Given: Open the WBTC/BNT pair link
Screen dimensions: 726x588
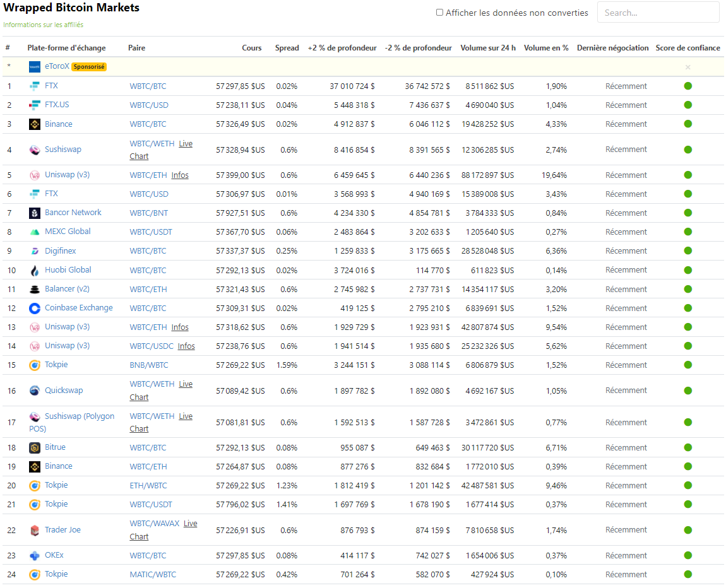Looking at the screenshot, I should [148, 213].
